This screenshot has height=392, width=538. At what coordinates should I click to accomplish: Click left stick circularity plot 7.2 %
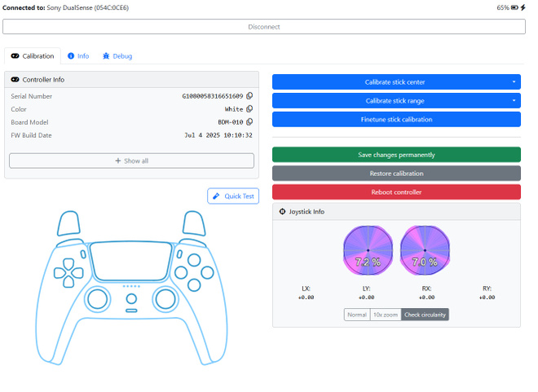[x=368, y=250]
